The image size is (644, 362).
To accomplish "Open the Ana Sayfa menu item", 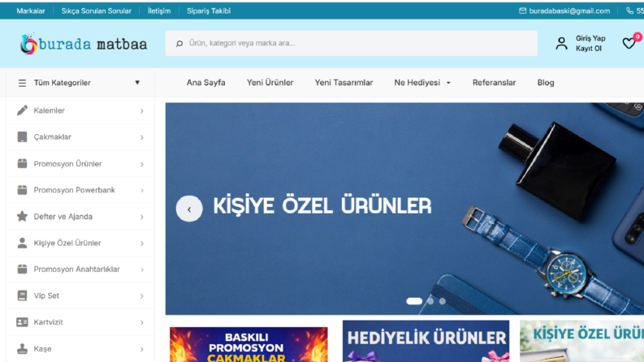I will pos(205,83).
